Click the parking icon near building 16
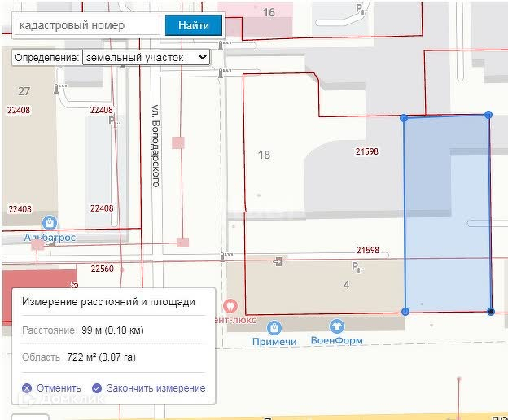This screenshot has width=508, height=420. pyautogui.click(x=361, y=9)
